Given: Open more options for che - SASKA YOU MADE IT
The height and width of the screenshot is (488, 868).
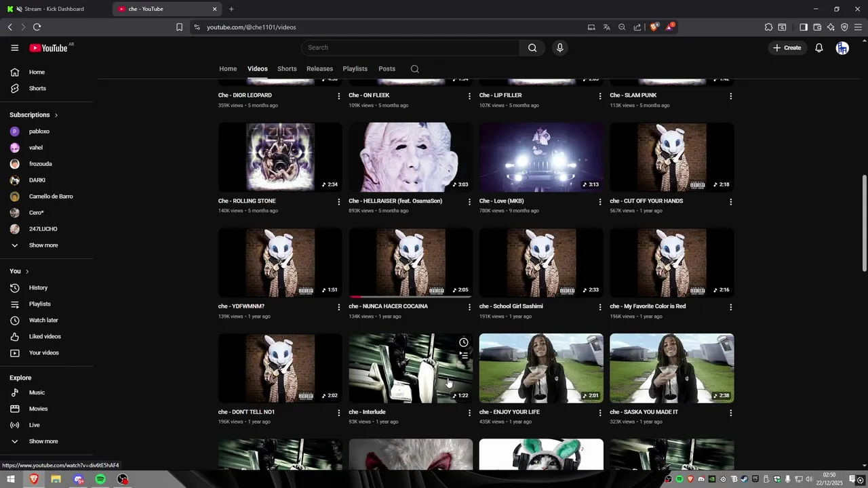Looking at the screenshot, I should (x=730, y=413).
